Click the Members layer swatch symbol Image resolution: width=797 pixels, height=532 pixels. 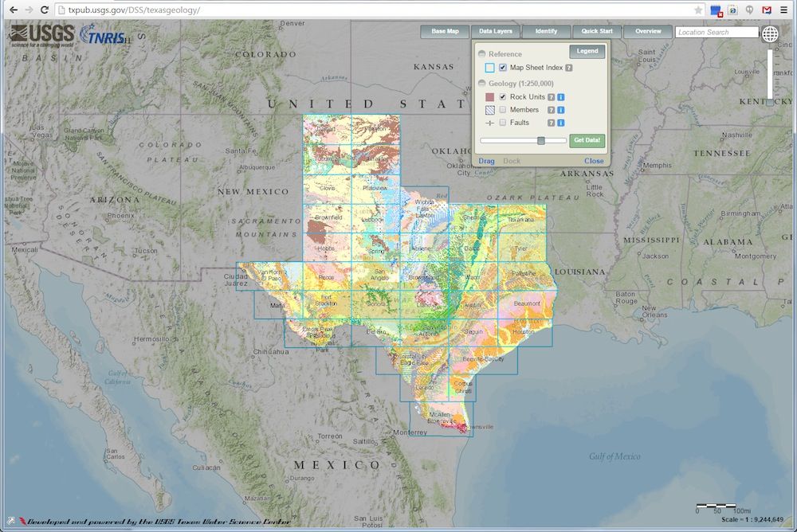[x=489, y=110]
